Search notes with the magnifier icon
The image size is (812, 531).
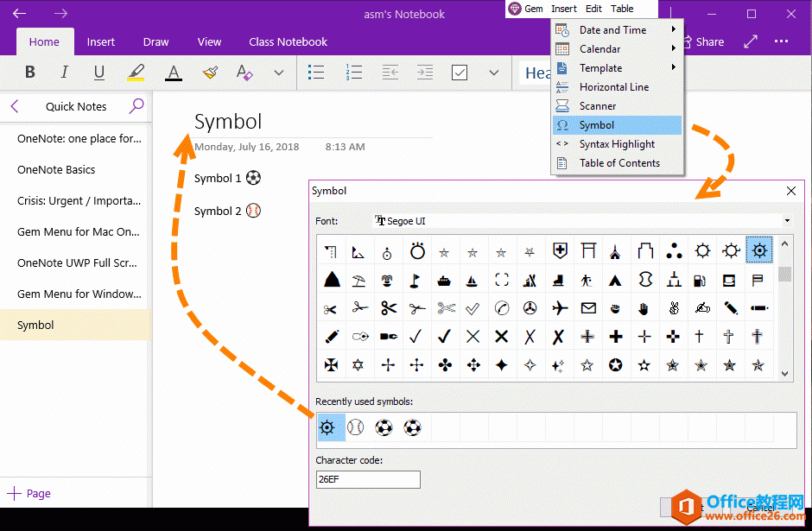tap(136, 106)
